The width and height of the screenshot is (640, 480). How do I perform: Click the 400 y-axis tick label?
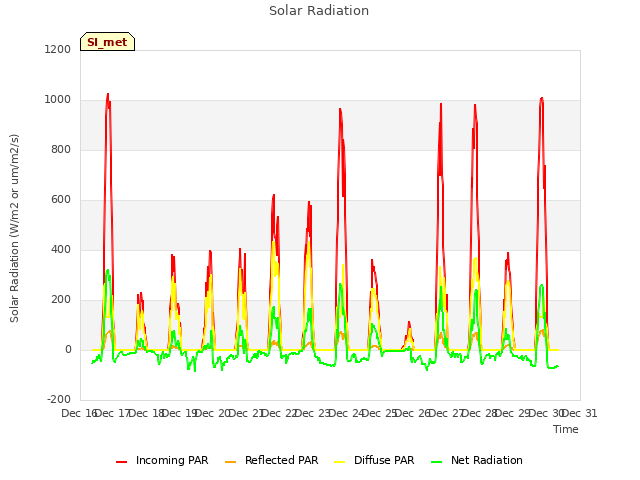61,249
